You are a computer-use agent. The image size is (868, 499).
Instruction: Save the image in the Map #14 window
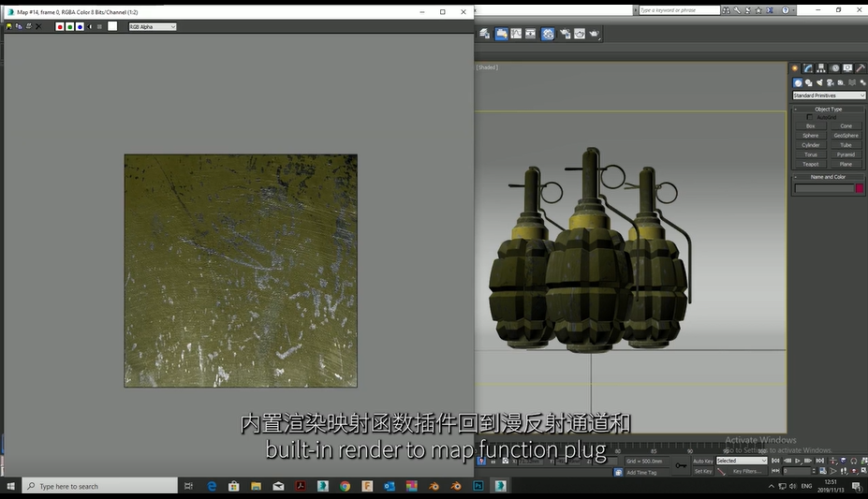tap(8, 26)
